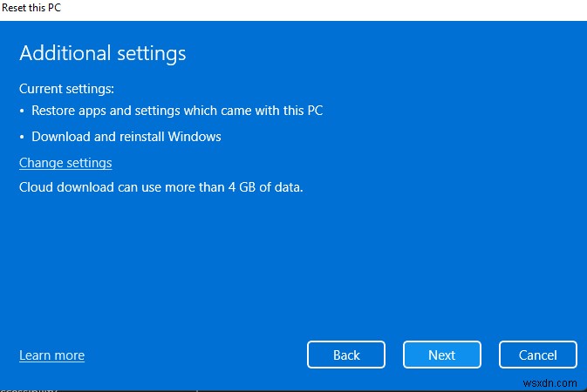The image size is (587, 392).
Task: Click the Download and reinstall Windows line
Action: pos(126,137)
